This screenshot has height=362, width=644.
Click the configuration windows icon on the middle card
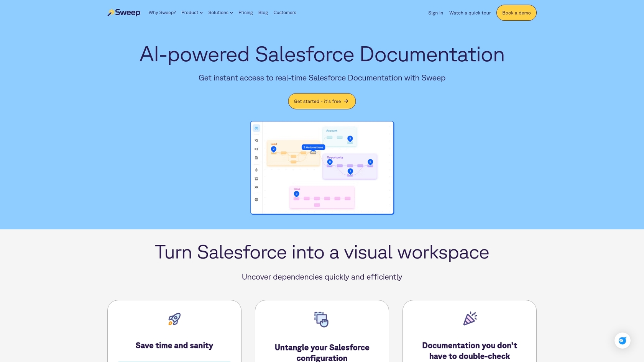(322, 319)
